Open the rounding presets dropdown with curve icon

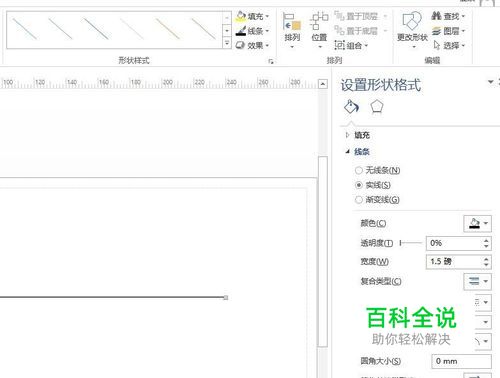(x=482, y=341)
